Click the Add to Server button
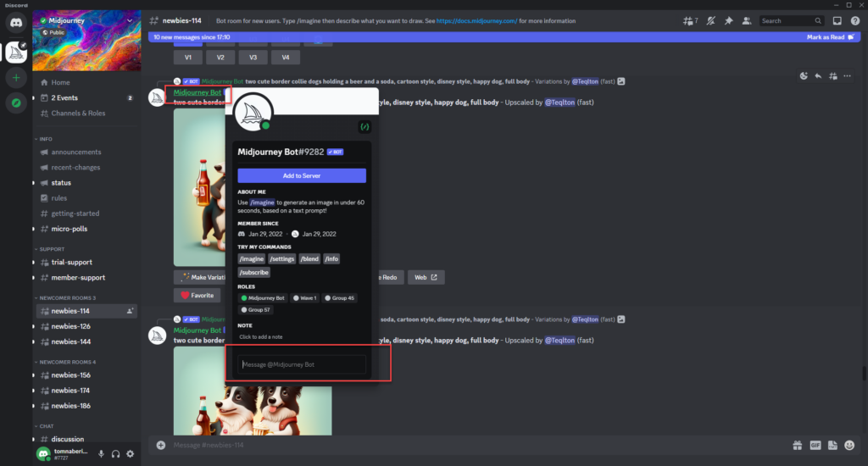This screenshot has width=868, height=466. point(302,175)
